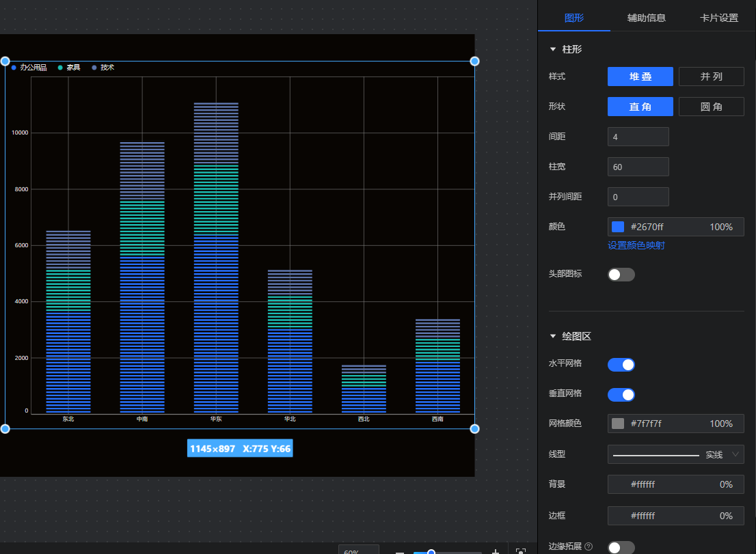This screenshot has height=554, width=756.
Task: Switch to the 辅助信息 tab
Action: [x=646, y=18]
